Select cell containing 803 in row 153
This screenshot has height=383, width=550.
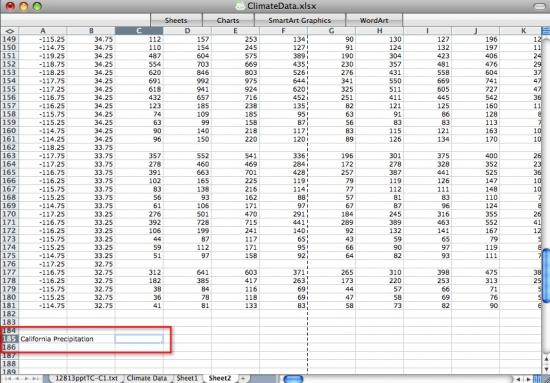pyautogui.click(x=235, y=73)
